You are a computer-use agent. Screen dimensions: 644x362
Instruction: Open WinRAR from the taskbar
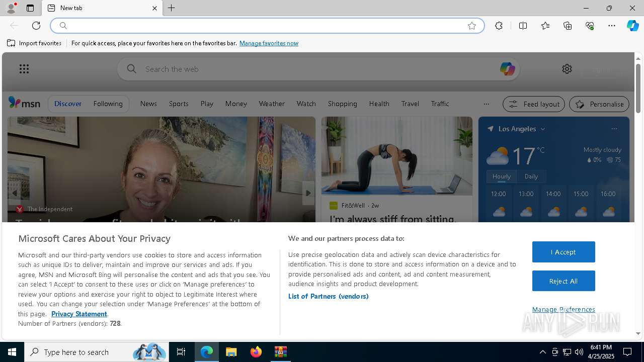click(x=280, y=352)
